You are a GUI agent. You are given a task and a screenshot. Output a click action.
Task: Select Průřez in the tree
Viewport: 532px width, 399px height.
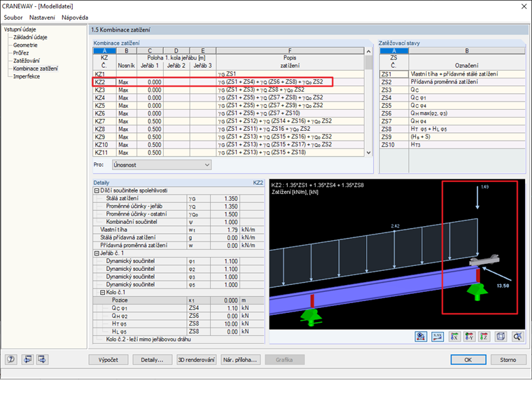(21, 52)
